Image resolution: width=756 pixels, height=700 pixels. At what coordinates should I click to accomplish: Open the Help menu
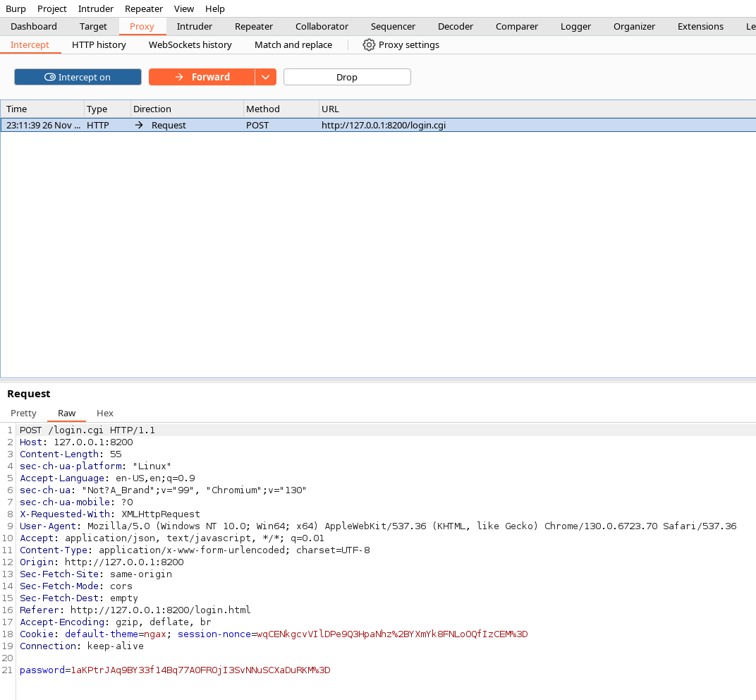click(x=215, y=8)
